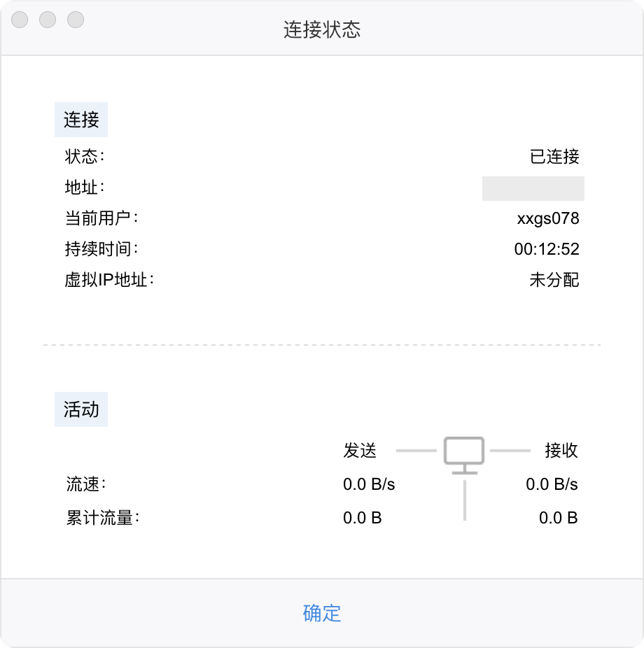Click the 已连接 status value
This screenshot has width=644, height=648.
tap(554, 156)
